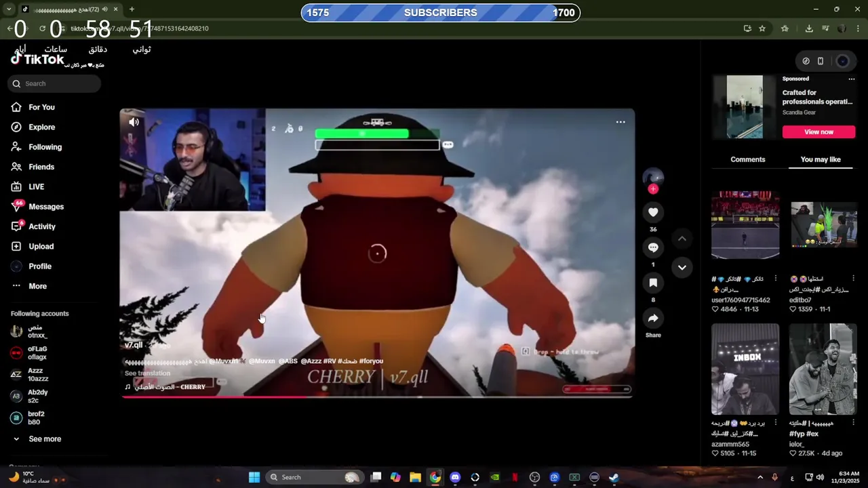Click the compass icon near Get app
Viewport: 868px width, 488px height.
(x=806, y=61)
